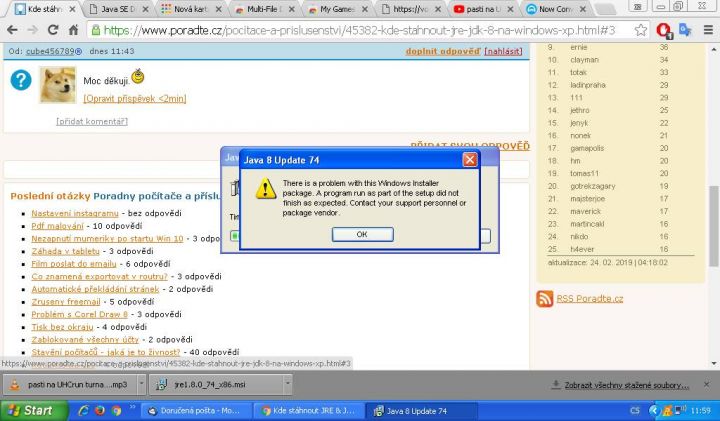
Task: Open the pasti na UHCrun mp3 download
Action: (70, 385)
